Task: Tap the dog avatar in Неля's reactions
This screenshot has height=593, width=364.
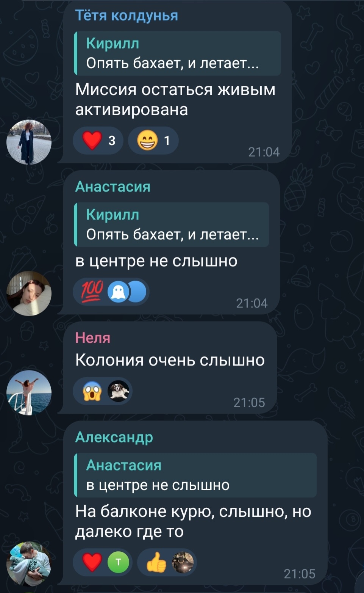Action: click(119, 391)
